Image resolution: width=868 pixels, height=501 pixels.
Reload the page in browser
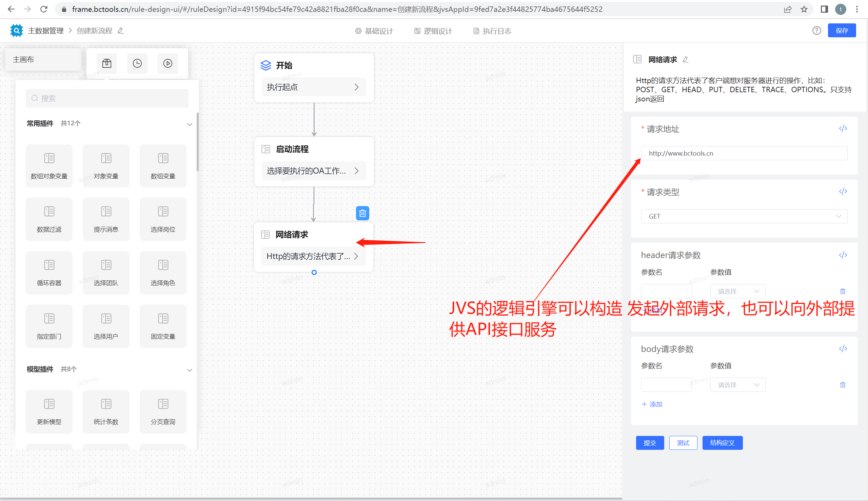click(x=44, y=9)
